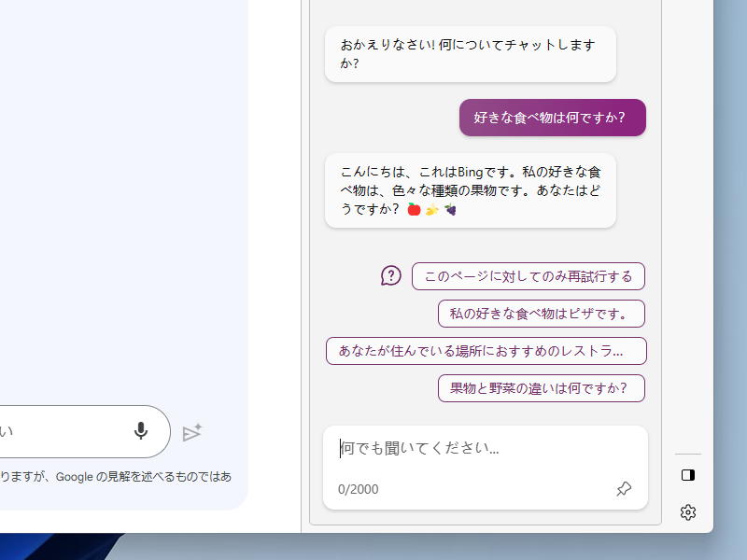Click the purple user message 好きな食べ物は何ですか?
747x560 pixels.
(x=553, y=118)
